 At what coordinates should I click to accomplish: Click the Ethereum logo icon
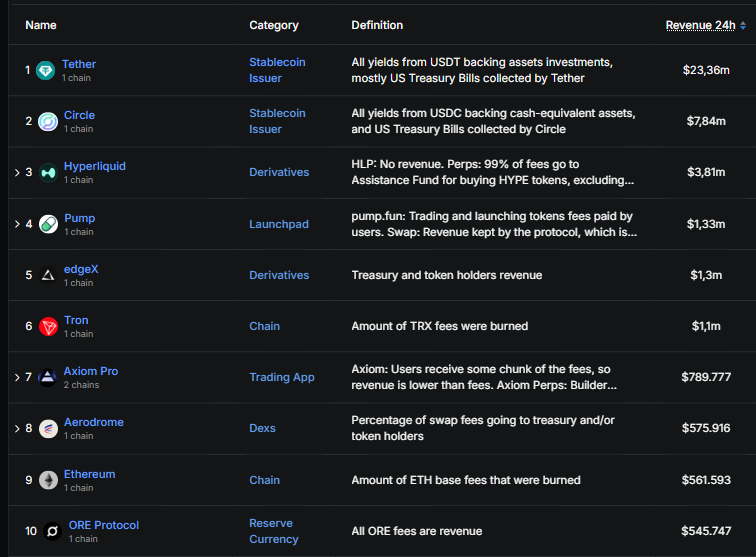coord(48,481)
